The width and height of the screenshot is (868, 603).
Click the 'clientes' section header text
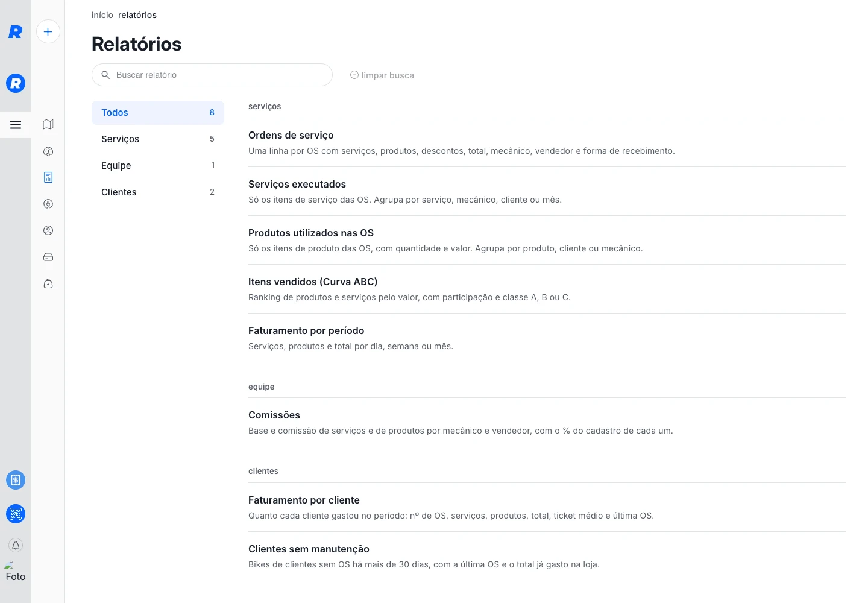coord(263,471)
